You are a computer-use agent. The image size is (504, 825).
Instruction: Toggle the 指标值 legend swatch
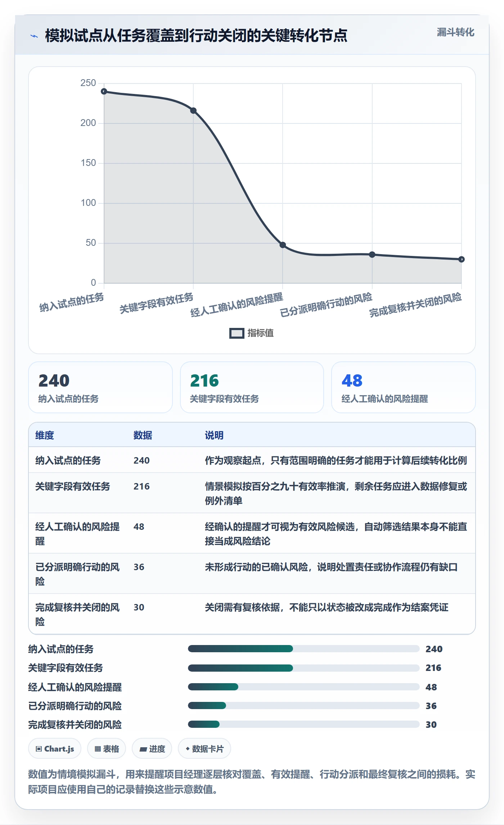click(x=237, y=333)
